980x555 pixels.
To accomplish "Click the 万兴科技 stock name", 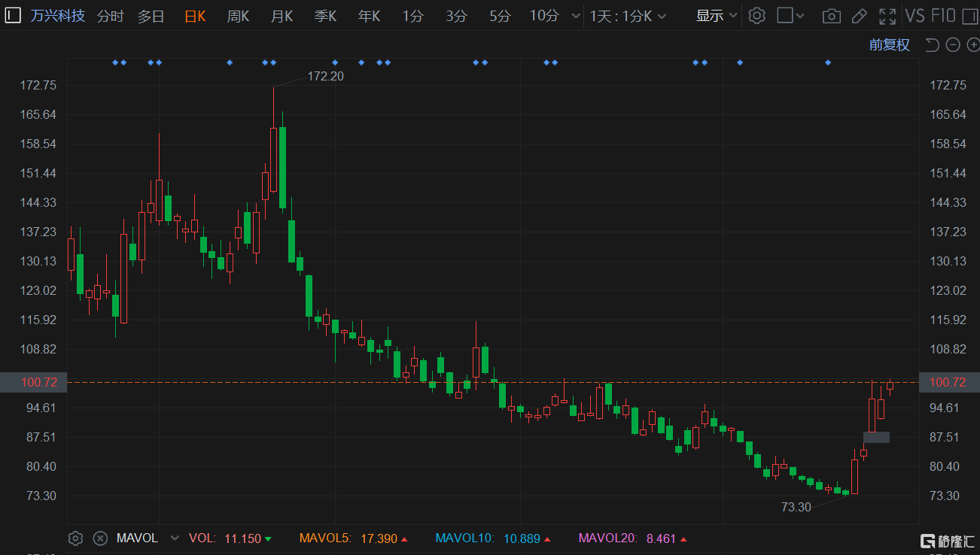I will pyautogui.click(x=58, y=16).
